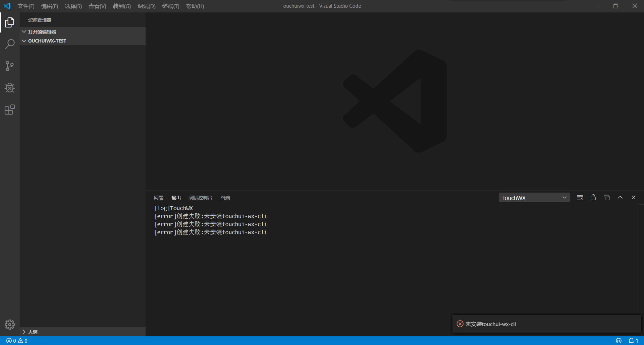Switch to the 终端 panel tab
The width and height of the screenshot is (644, 345).
coord(225,198)
